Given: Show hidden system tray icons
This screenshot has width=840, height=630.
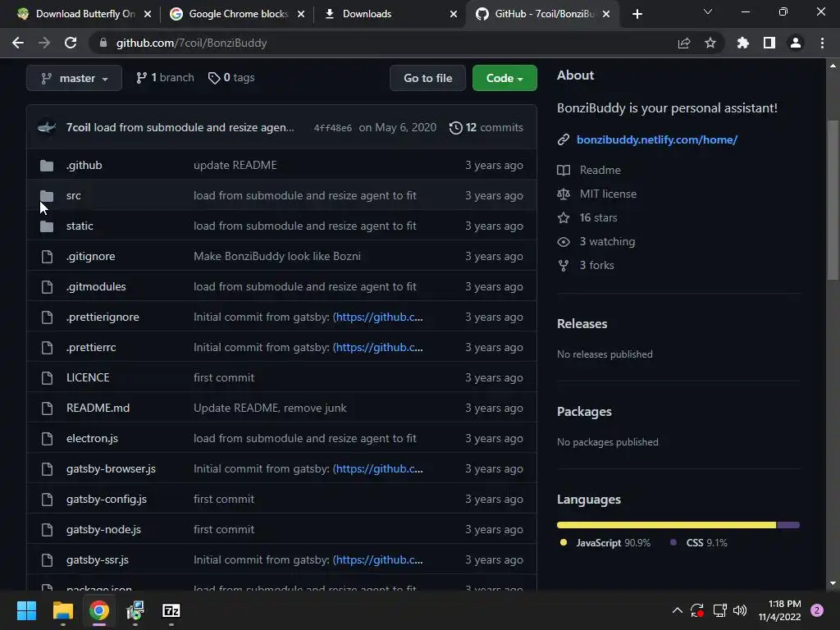Looking at the screenshot, I should click(x=677, y=610).
